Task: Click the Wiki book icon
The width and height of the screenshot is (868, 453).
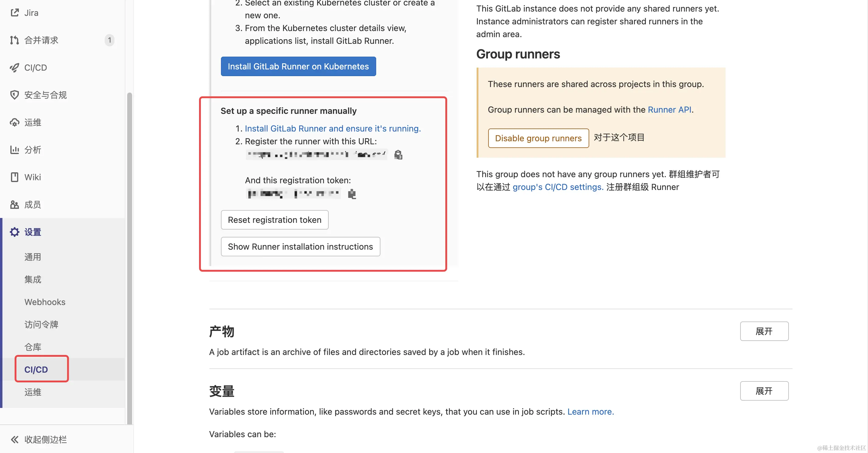Action: click(x=15, y=177)
